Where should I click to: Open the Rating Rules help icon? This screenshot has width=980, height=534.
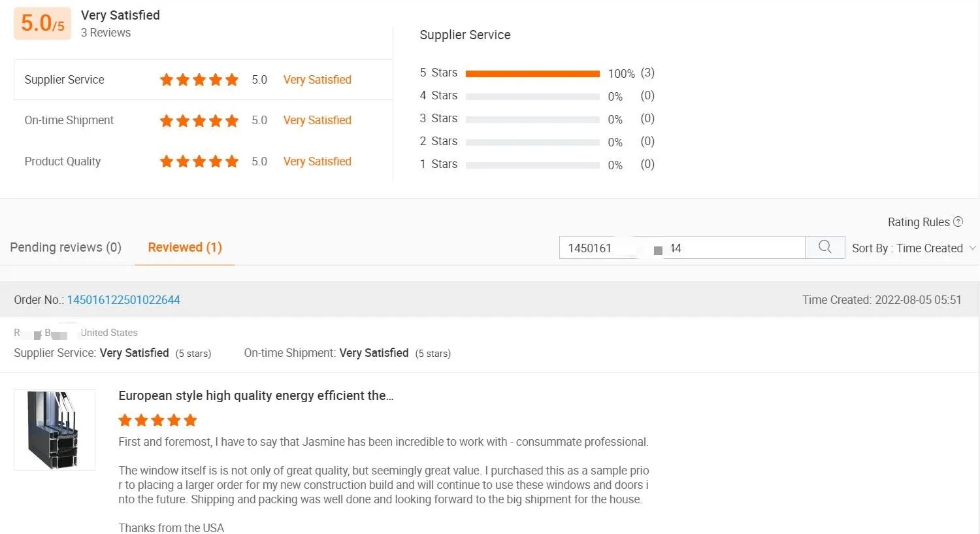(x=958, y=222)
